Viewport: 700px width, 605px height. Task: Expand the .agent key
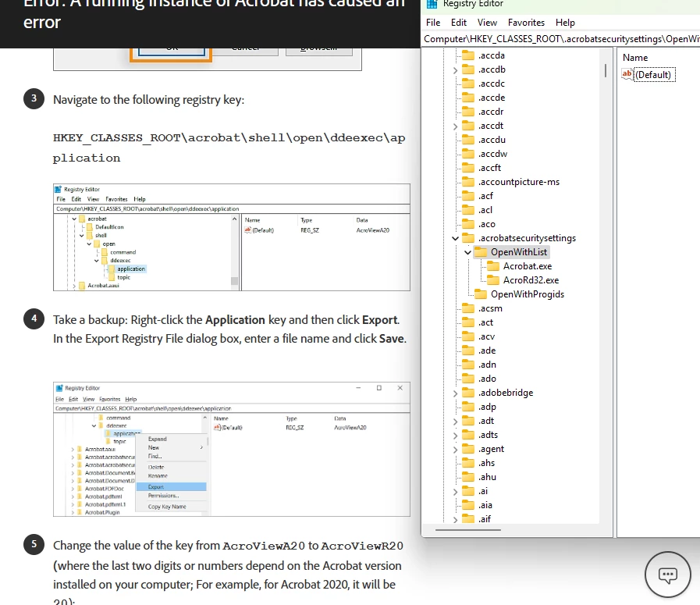[456, 450]
